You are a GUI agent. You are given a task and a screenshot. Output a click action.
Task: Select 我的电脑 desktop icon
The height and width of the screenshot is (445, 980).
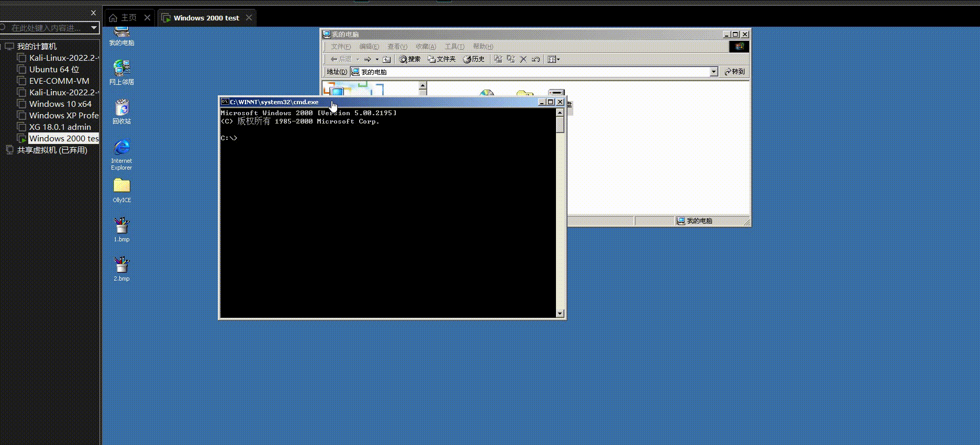click(x=121, y=37)
